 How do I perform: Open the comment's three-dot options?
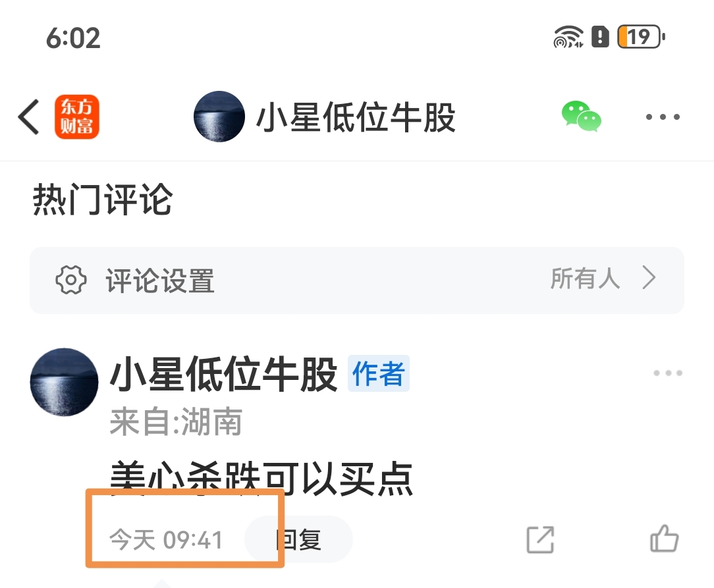coord(667,373)
